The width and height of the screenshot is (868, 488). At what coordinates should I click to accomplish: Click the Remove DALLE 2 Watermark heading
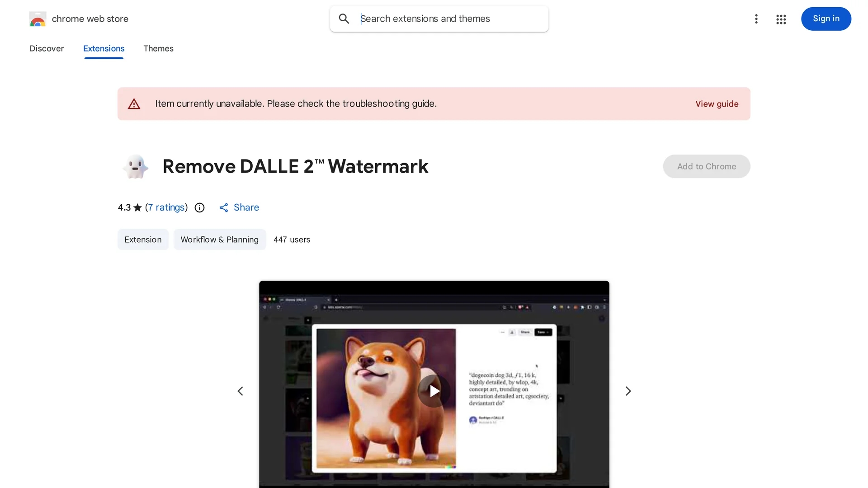point(295,166)
